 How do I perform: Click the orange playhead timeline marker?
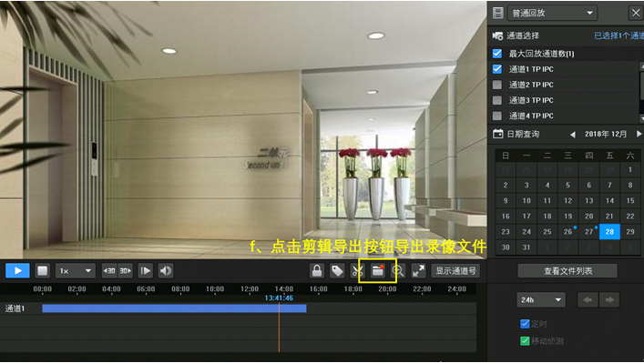click(279, 327)
